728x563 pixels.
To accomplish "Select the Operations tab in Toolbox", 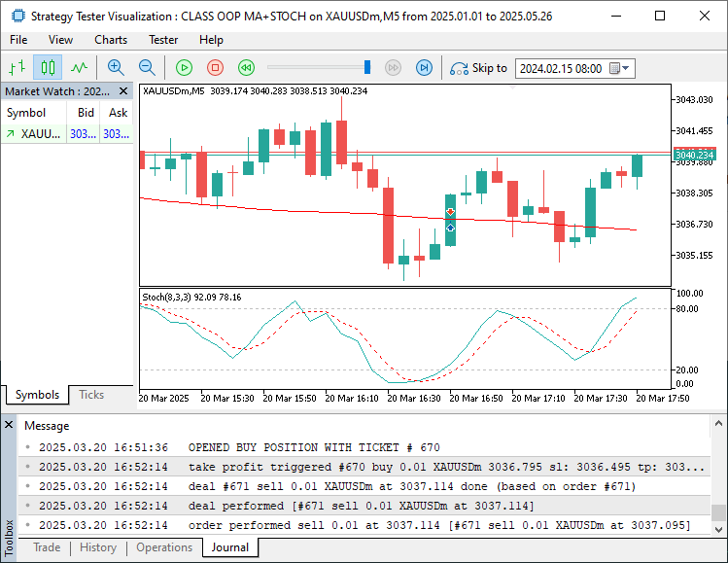I will (x=163, y=547).
